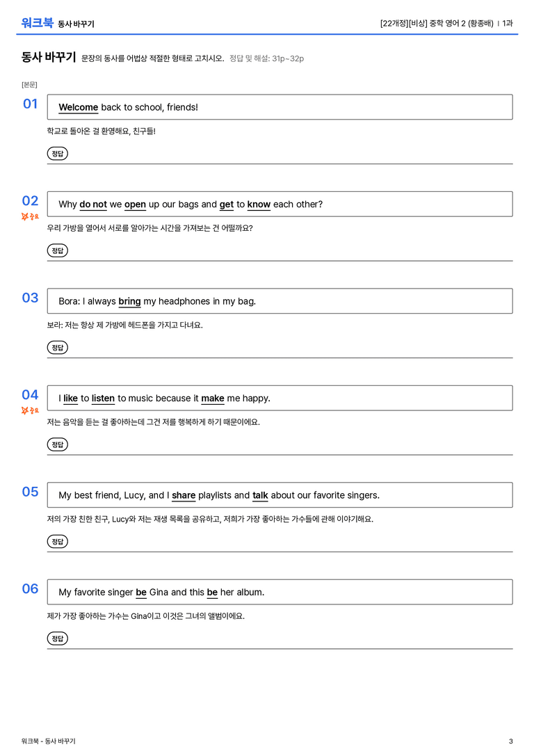
Task: Click the underlined verb 'bring' in sentence 03
Action: point(129,301)
